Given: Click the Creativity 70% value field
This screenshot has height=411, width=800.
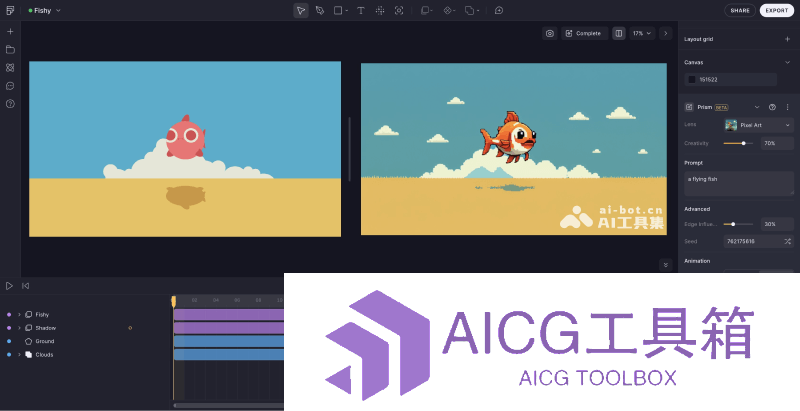Looking at the screenshot, I should [777, 143].
